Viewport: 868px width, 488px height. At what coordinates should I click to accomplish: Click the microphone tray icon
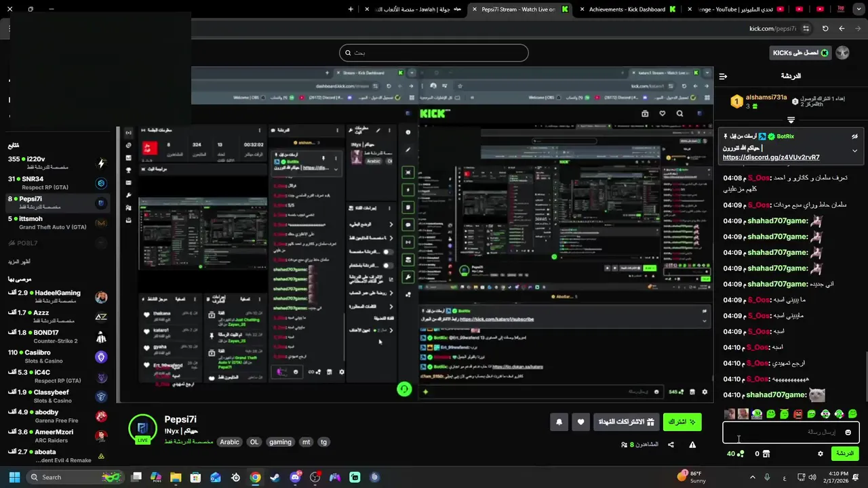tap(767, 477)
